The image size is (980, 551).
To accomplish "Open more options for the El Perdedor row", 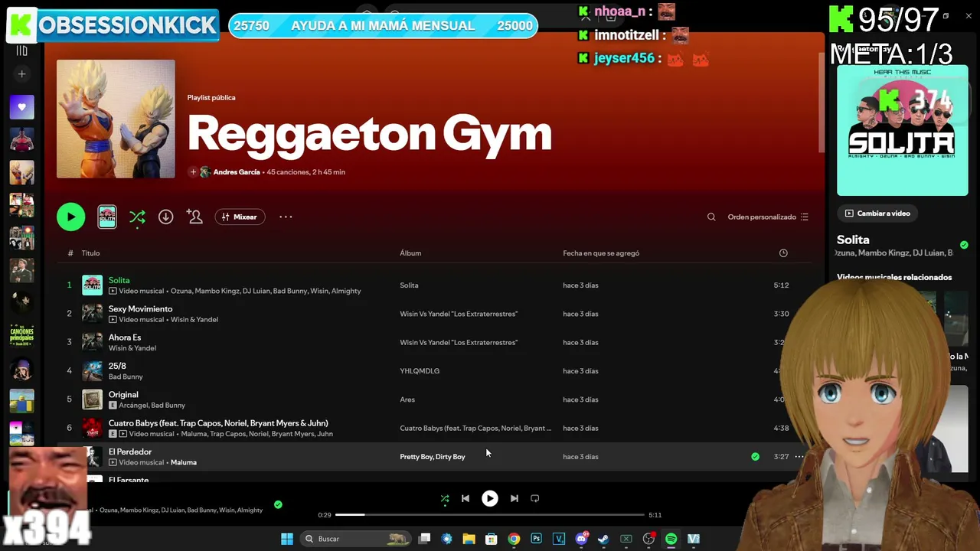I will pos(799,457).
